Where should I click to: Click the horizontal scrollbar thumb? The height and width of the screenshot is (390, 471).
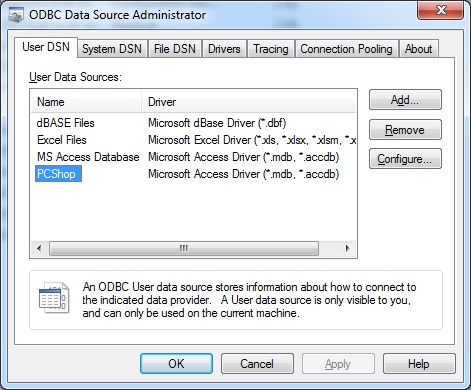click(x=184, y=249)
